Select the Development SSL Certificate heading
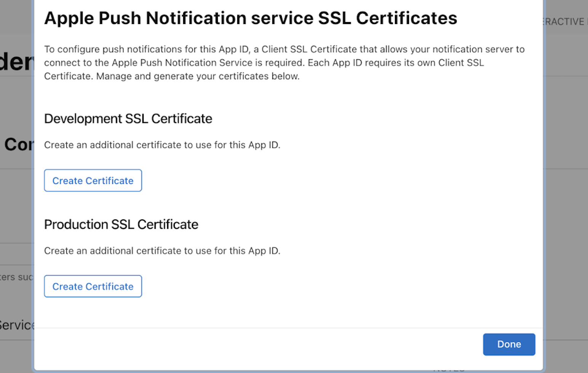 click(128, 118)
